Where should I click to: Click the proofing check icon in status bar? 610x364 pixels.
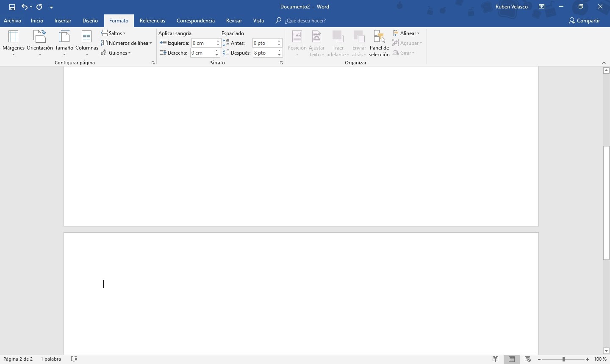tap(74, 359)
